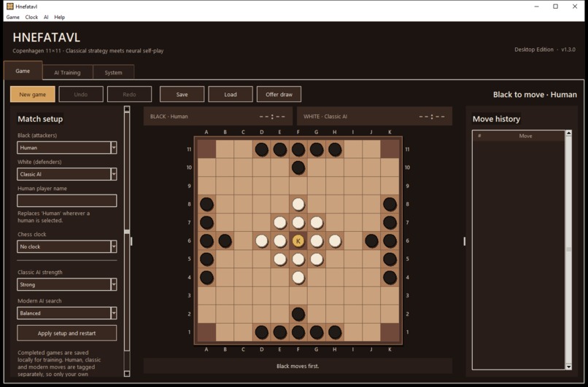Screen dimensions: 588x387
Task: Click the bottom-right corner square K1
Action: click(x=390, y=332)
